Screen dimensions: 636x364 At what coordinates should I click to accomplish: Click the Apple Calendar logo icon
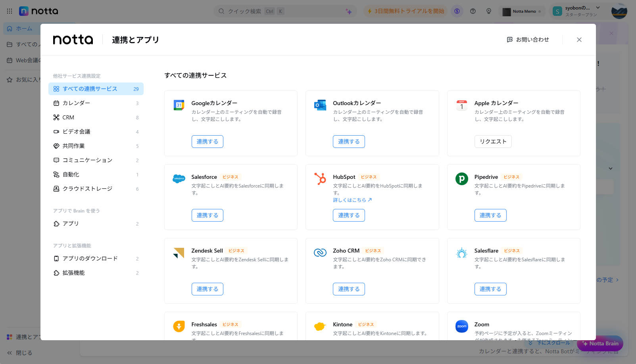[462, 105]
